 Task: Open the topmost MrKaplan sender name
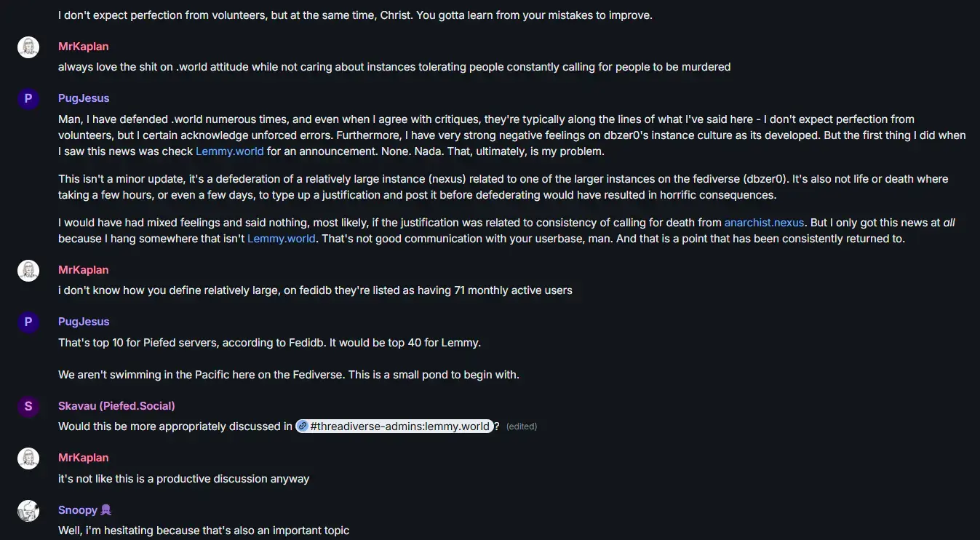click(x=84, y=47)
